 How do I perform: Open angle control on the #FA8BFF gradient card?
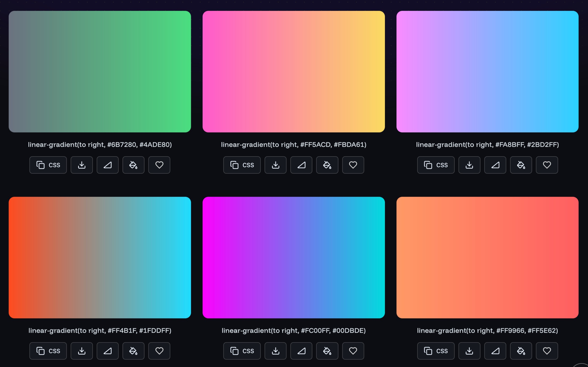pyautogui.click(x=495, y=165)
